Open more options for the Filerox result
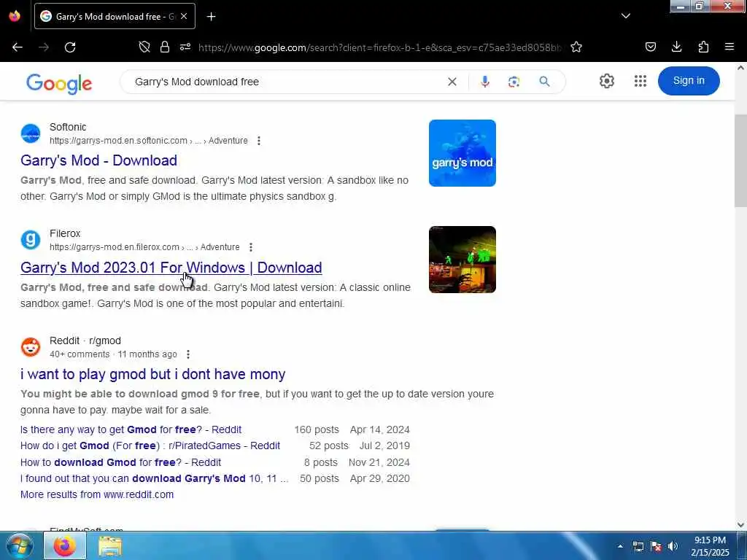This screenshot has height=560, width=747. (251, 247)
